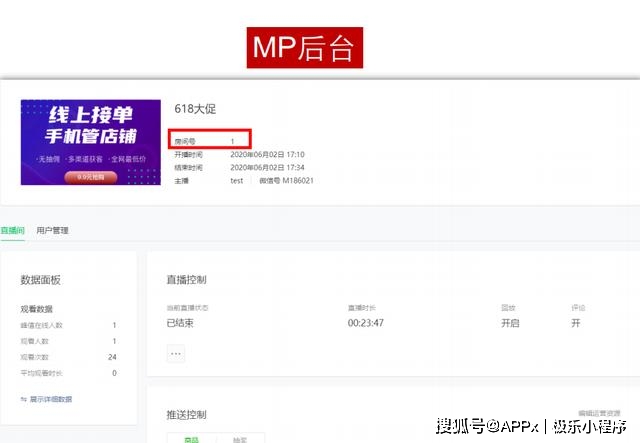Select the 抽奖 tab under 推送控制
The width and height of the screenshot is (640, 443).
(240, 439)
